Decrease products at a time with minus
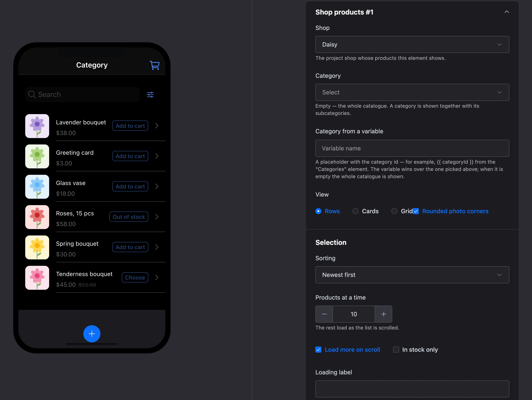 (x=324, y=314)
